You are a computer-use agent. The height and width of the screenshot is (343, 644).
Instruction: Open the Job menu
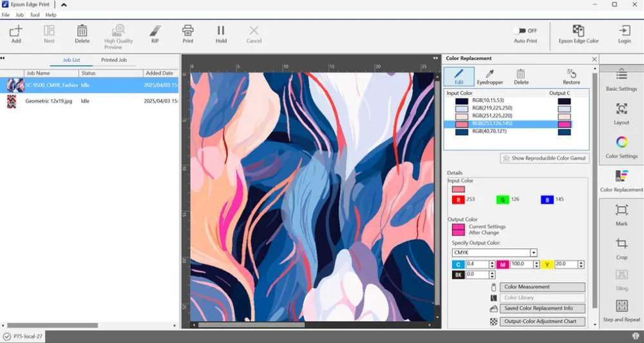click(19, 15)
